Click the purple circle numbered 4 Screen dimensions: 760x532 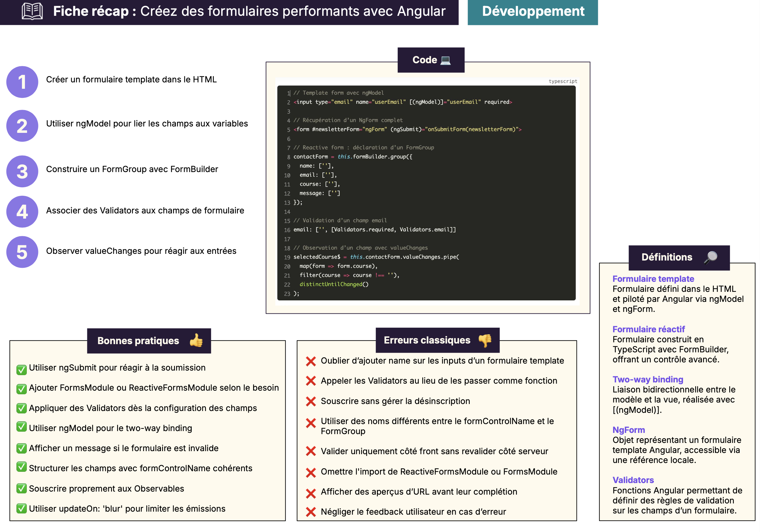coord(22,212)
